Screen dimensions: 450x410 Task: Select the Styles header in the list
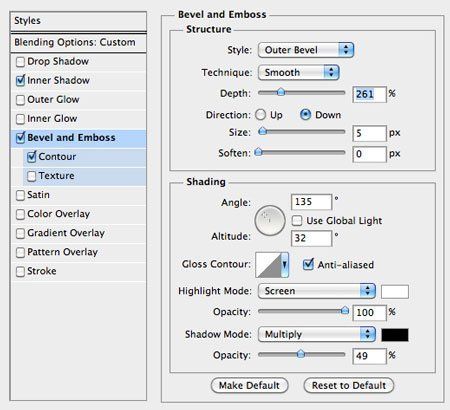coord(79,21)
